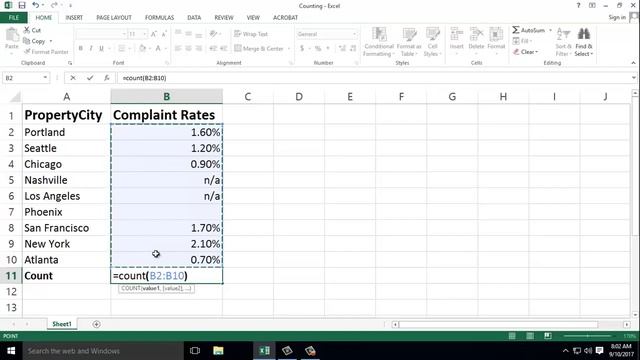Activate Format Painter

tap(46, 52)
